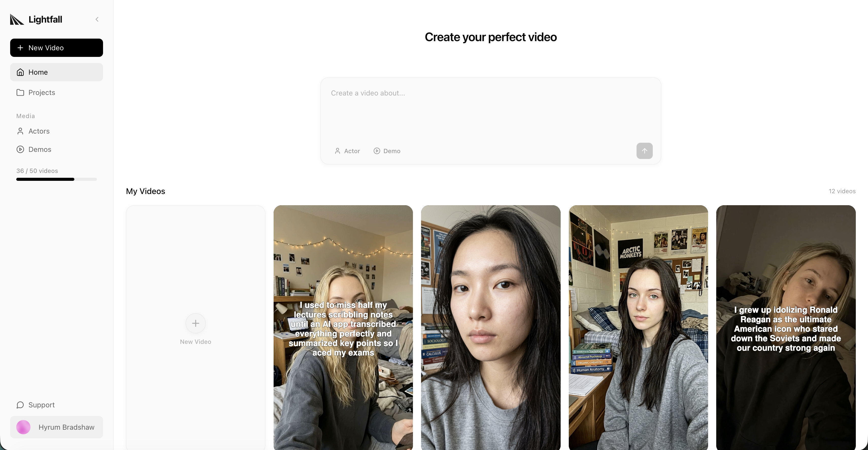
Task: Open Hyrum Bradshaw account menu
Action: pos(66,427)
